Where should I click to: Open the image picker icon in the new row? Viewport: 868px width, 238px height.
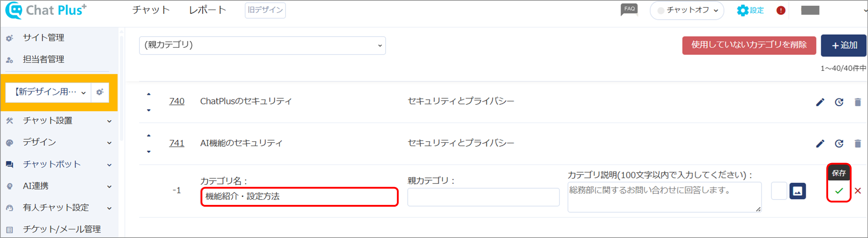click(797, 191)
